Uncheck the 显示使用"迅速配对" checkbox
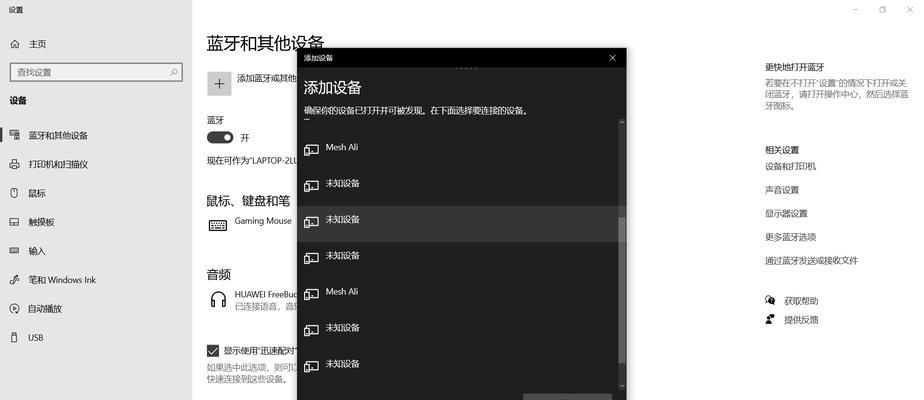 213,351
